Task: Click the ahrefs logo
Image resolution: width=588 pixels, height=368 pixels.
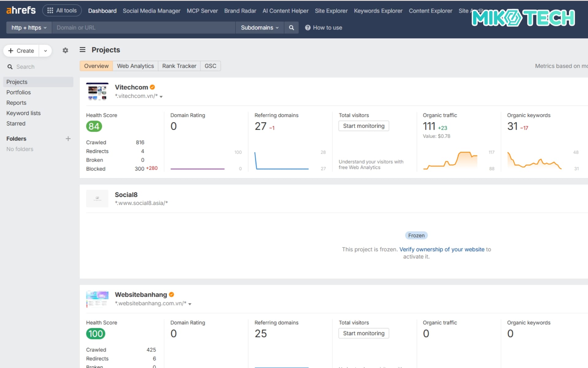Action: (x=21, y=10)
